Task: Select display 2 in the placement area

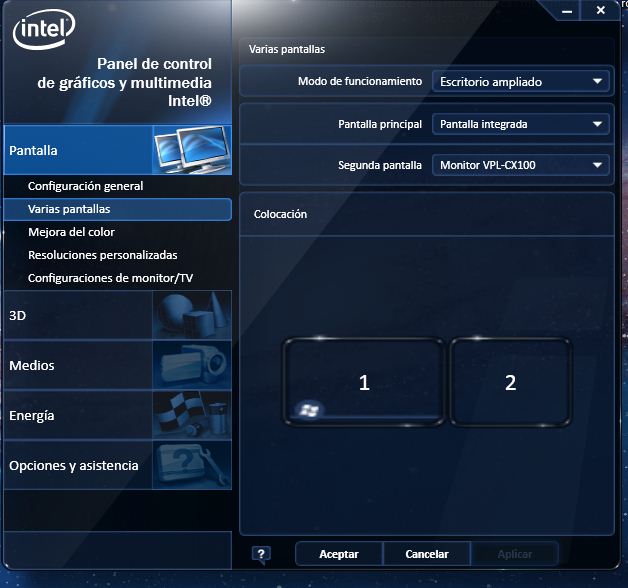Action: click(510, 382)
